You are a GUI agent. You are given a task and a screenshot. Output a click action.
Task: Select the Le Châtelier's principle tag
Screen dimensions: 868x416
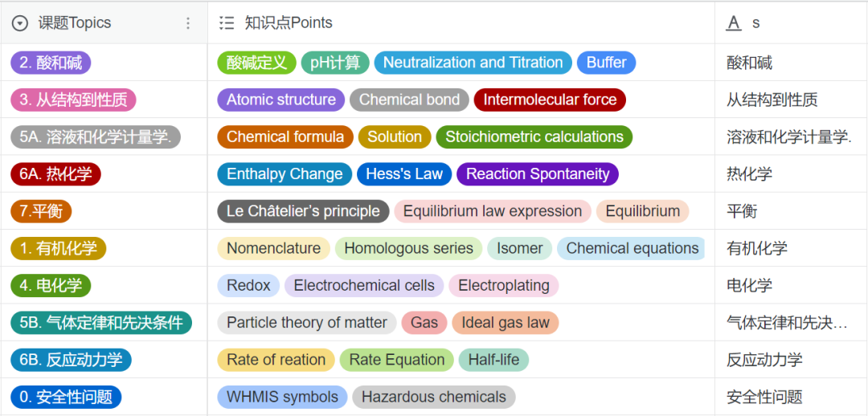coord(303,211)
